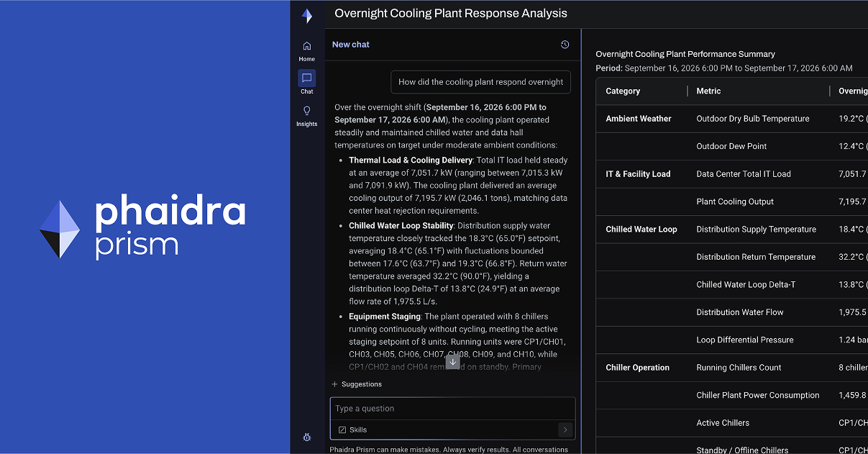Open the Chat sidebar item
The image size is (868, 454).
[x=307, y=82]
